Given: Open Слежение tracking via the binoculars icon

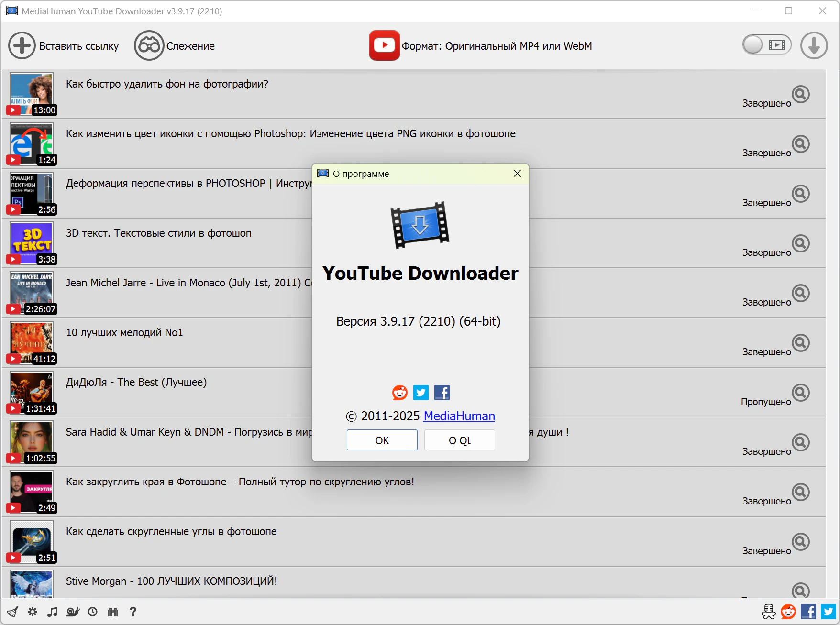Looking at the screenshot, I should [149, 46].
